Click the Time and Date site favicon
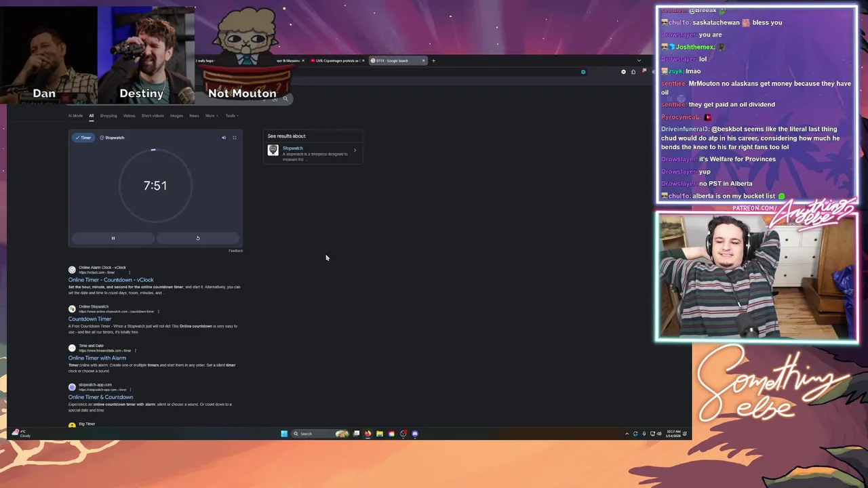868x488 pixels. click(72, 348)
